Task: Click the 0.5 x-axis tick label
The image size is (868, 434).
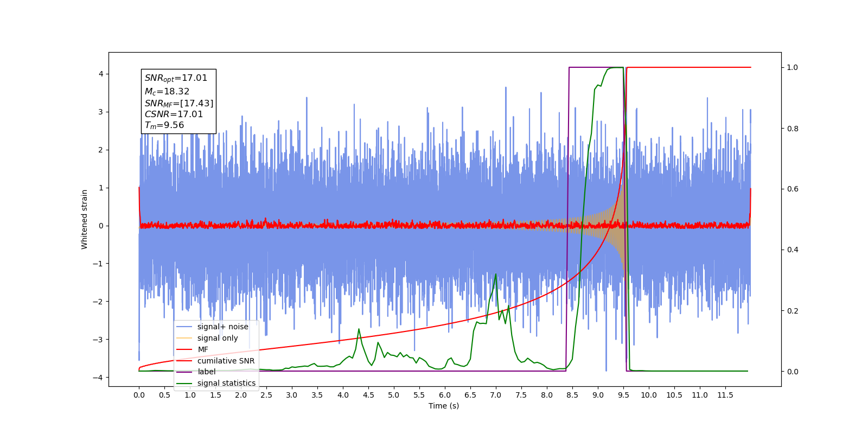Action: [x=164, y=395]
